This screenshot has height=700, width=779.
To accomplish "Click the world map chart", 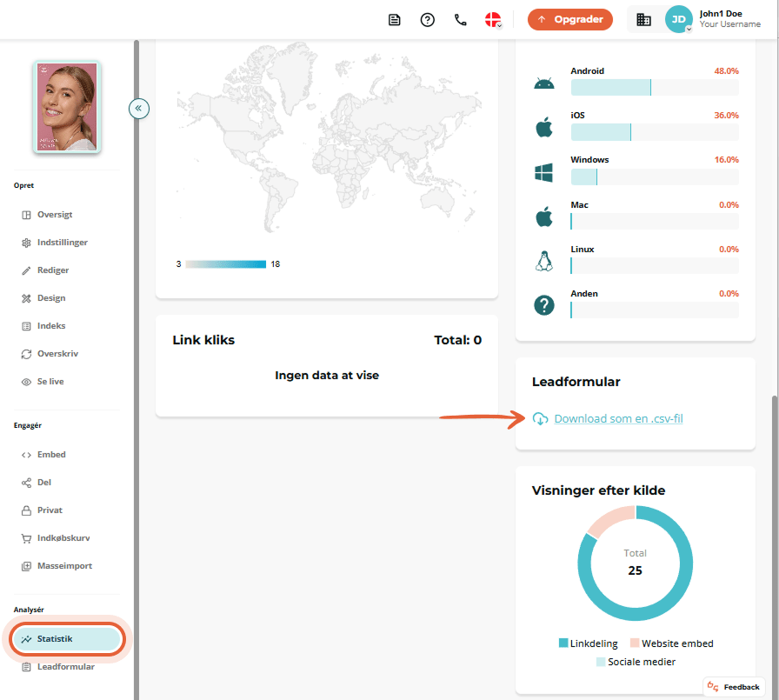I will (x=329, y=137).
